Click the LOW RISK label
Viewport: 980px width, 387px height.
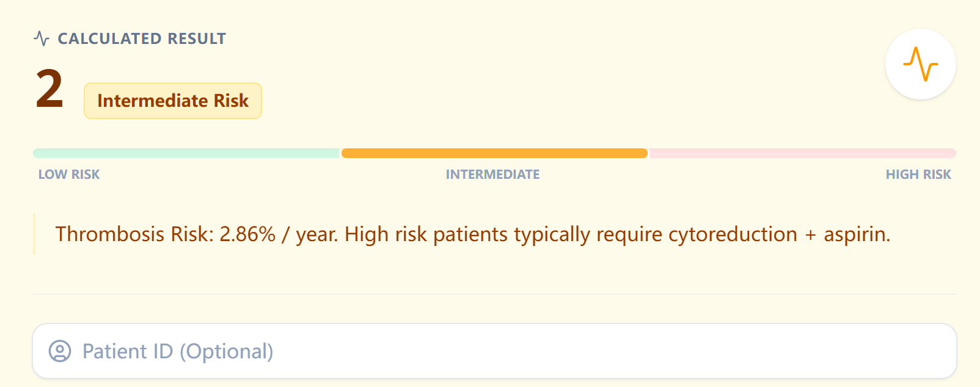coord(68,174)
